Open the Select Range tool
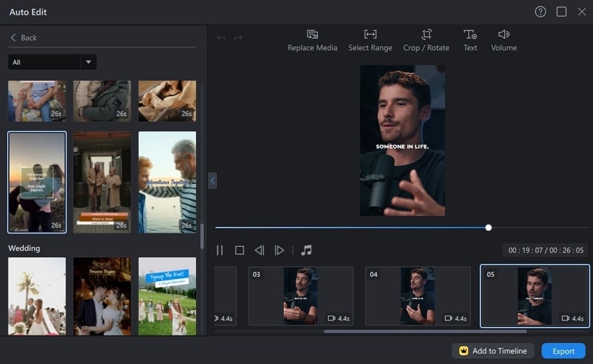The height and width of the screenshot is (364, 593). tap(370, 40)
